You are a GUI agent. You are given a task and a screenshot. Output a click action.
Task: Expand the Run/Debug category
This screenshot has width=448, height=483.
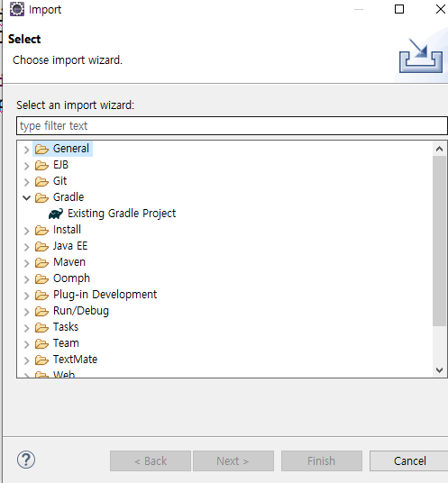26,312
